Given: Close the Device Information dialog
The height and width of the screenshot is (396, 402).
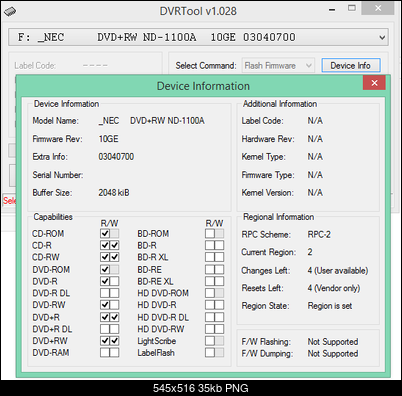Looking at the screenshot, I should tap(374, 83).
